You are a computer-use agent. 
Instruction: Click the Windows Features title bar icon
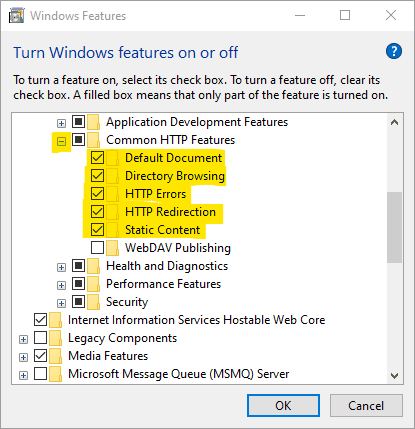(x=17, y=16)
